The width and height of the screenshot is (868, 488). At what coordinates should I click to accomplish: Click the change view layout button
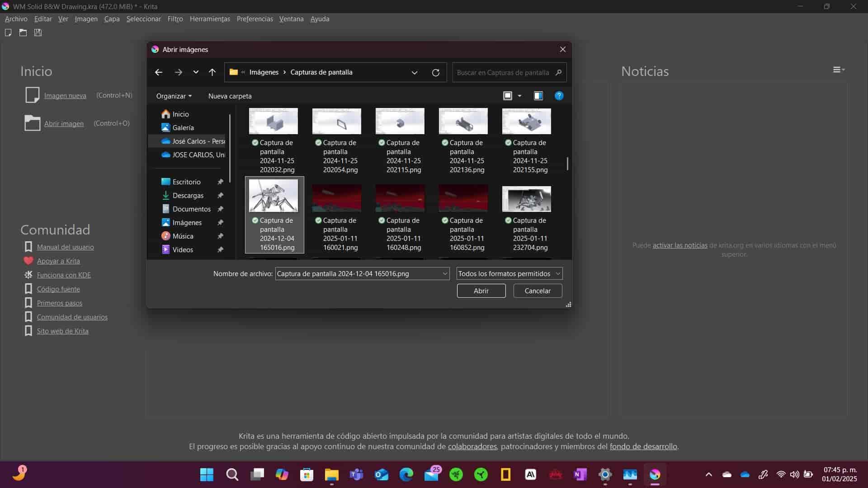click(508, 96)
